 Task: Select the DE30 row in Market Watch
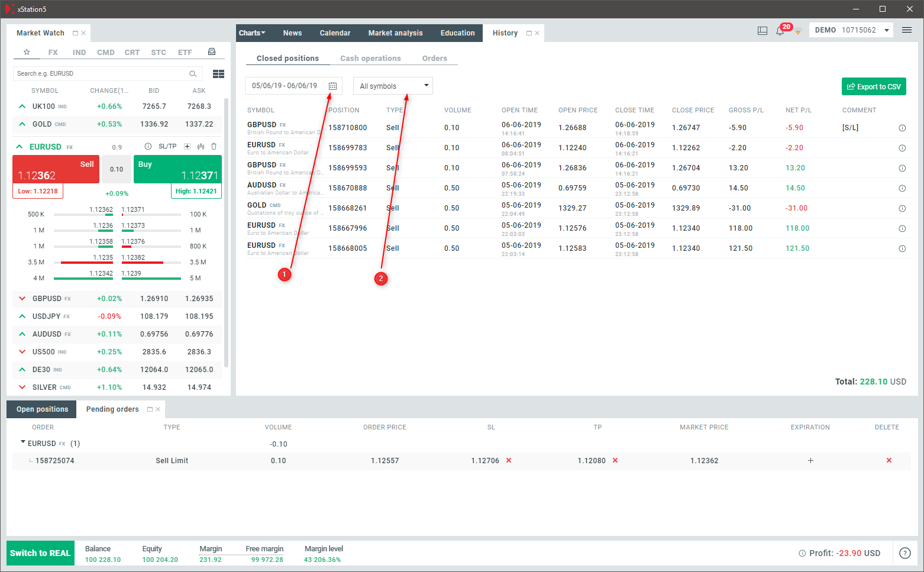[117, 370]
